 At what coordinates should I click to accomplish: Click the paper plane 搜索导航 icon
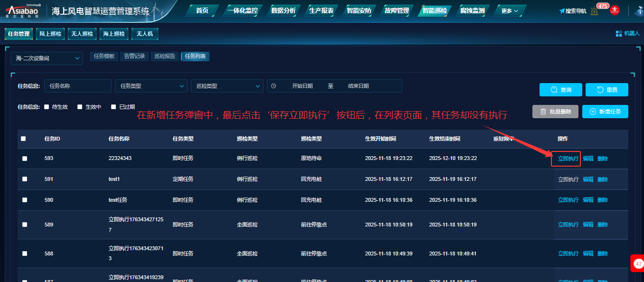[x=562, y=11]
